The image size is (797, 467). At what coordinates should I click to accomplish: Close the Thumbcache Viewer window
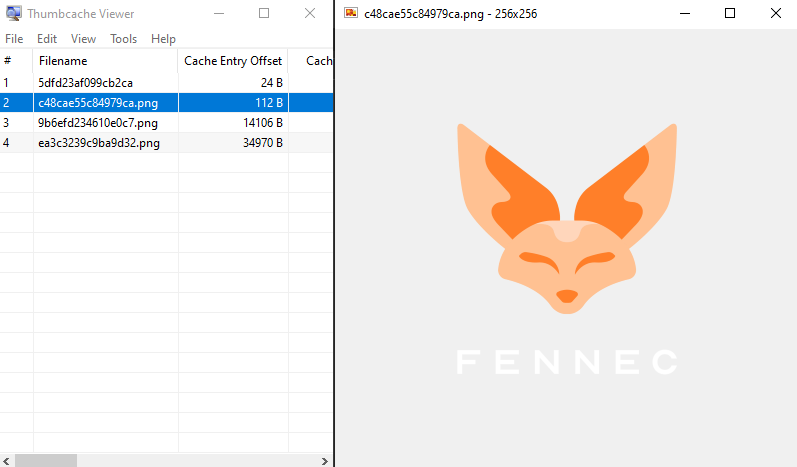310,13
